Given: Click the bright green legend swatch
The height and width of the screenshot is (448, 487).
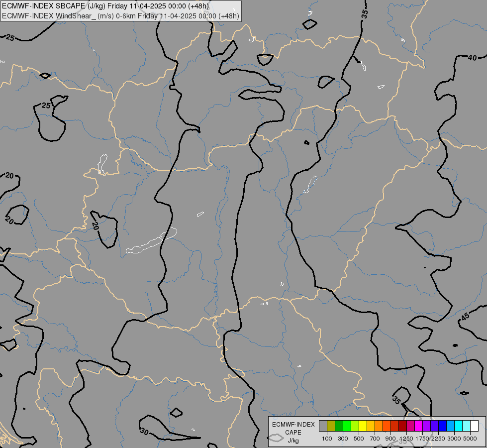Looking at the screenshot, I should 347,426.
